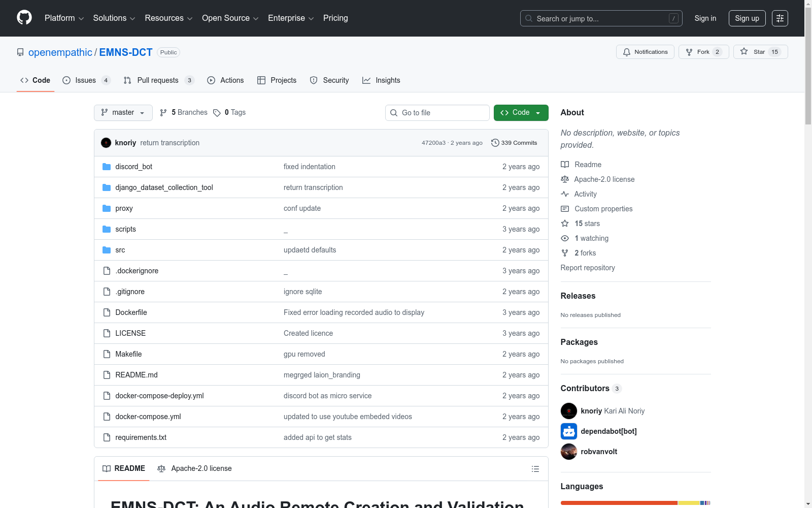This screenshot has height=508, width=812.
Task: Open the Pricing page
Action: 335,18
